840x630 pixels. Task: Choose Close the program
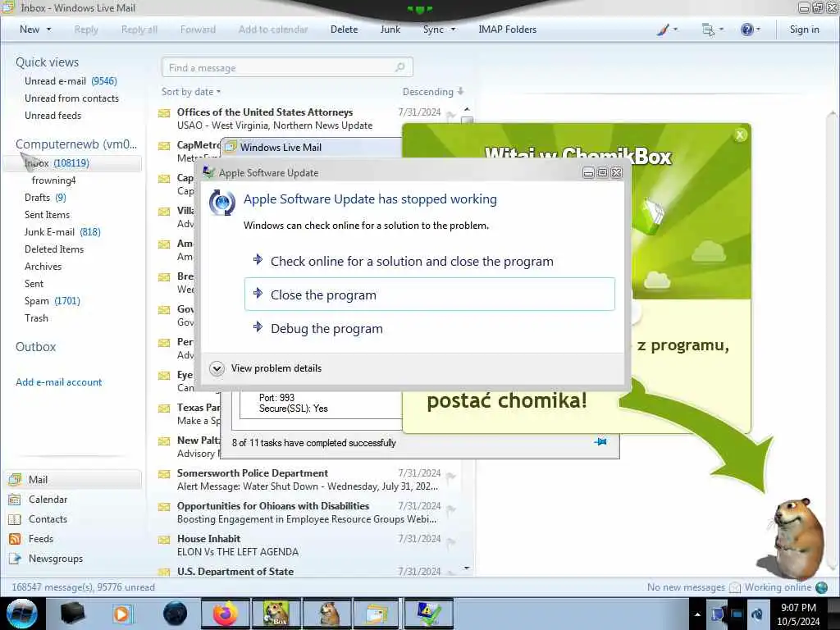click(430, 294)
